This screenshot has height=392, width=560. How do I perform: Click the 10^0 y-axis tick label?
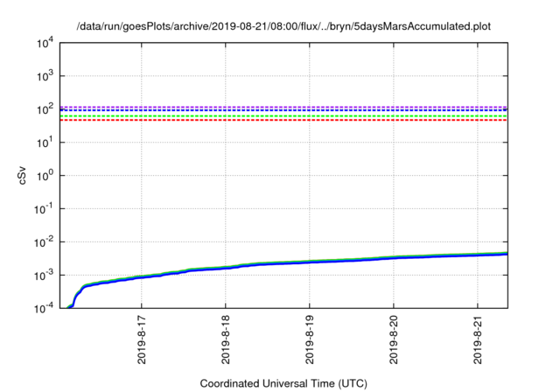click(x=45, y=175)
